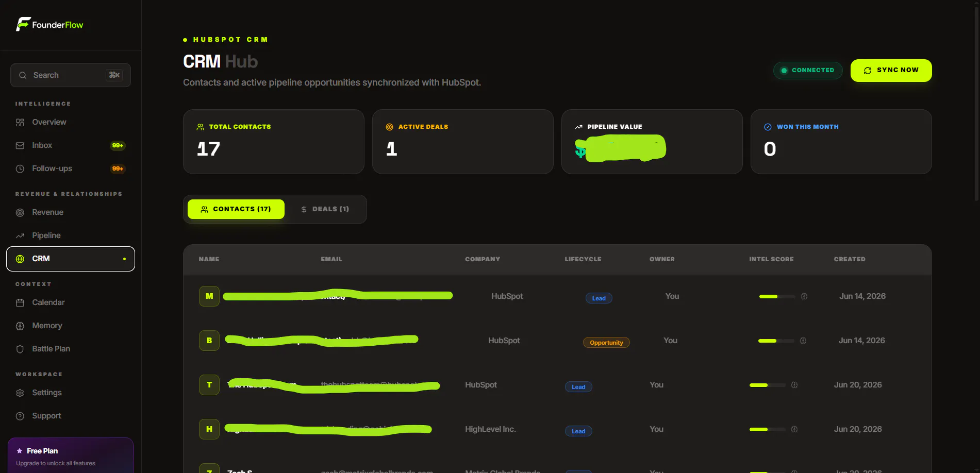The image size is (980, 473).
Task: Select the CRM sidebar item
Action: [71, 259]
